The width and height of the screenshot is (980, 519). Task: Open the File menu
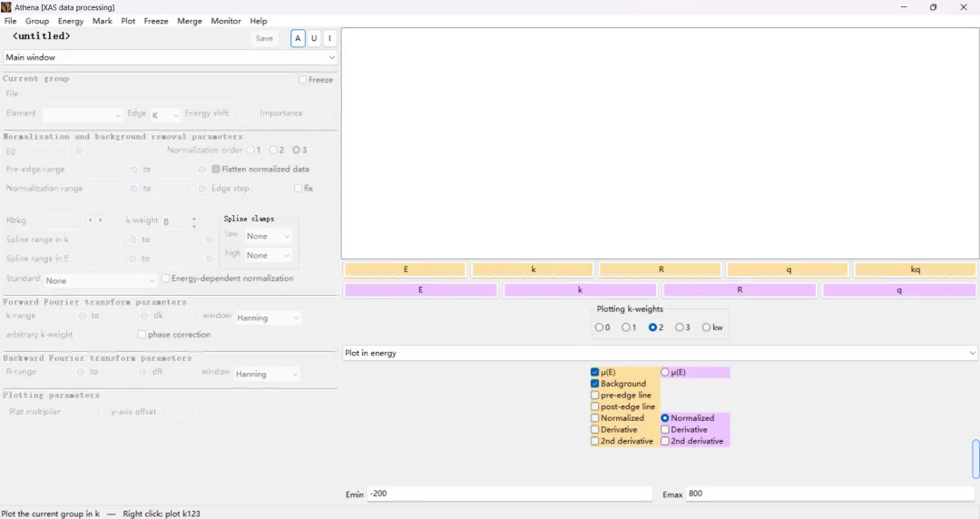11,21
